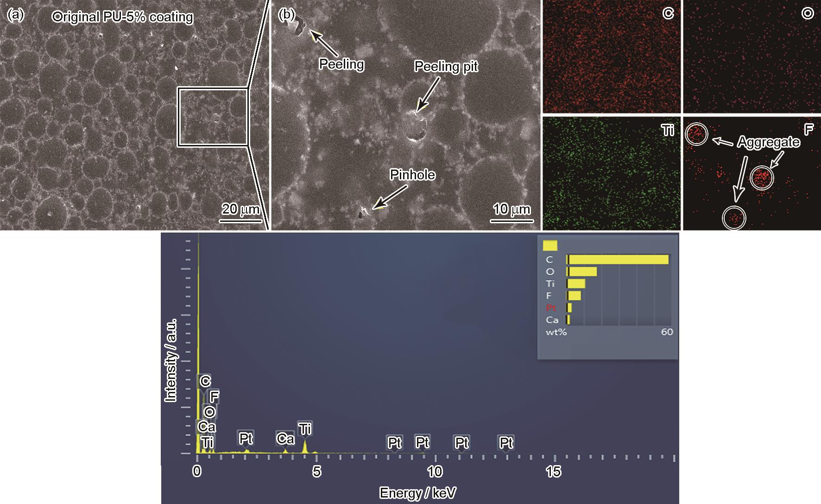This screenshot has width=821, height=504.
Task: Click the "Peeling pit" annotation label
Action: [x=446, y=67]
